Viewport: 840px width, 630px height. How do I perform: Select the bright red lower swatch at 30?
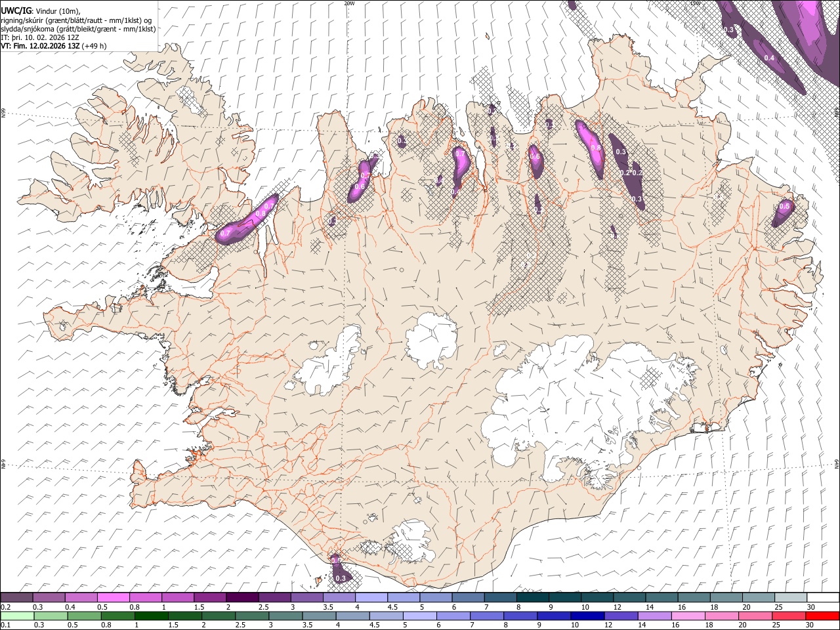tap(822, 616)
